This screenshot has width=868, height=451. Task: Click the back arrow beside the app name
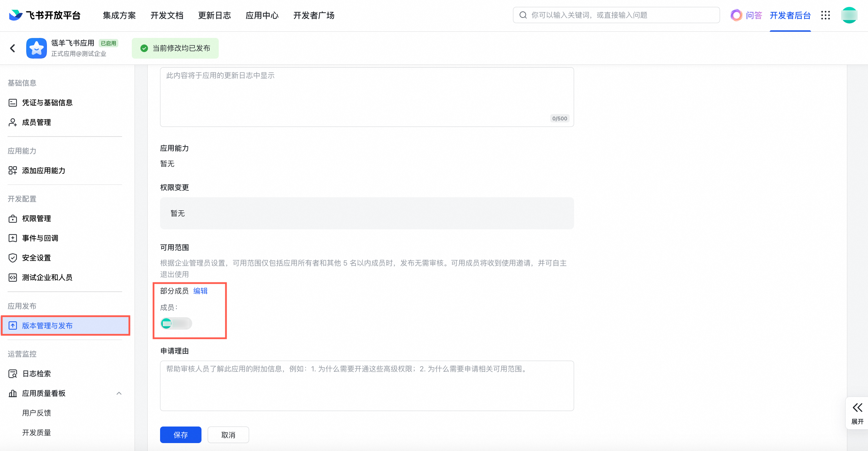pyautogui.click(x=13, y=48)
